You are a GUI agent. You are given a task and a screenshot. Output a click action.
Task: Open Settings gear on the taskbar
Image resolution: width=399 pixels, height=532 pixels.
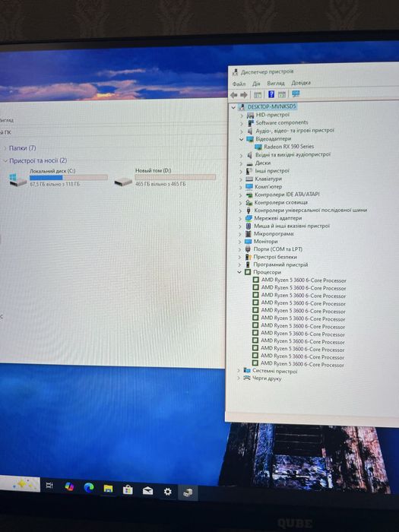click(168, 492)
